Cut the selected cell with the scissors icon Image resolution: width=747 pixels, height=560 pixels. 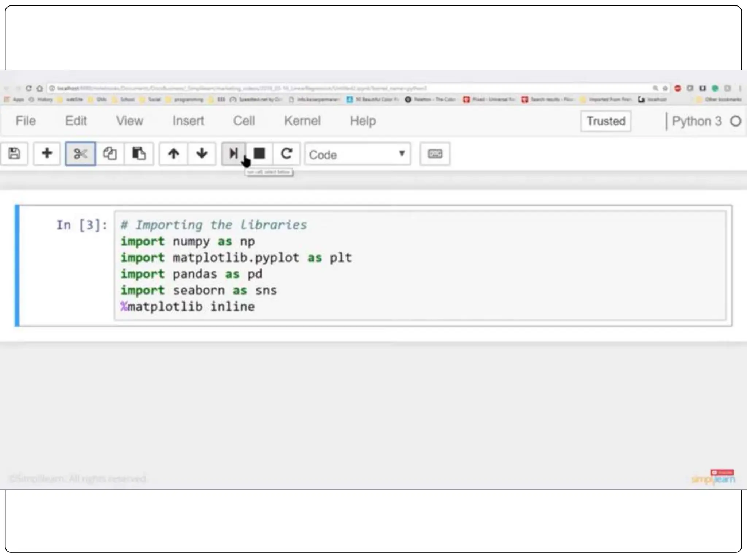80,153
